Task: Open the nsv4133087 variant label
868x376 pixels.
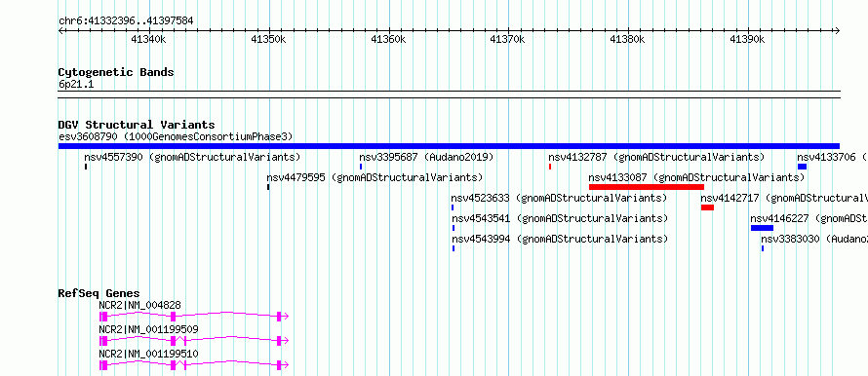Action: tap(696, 177)
